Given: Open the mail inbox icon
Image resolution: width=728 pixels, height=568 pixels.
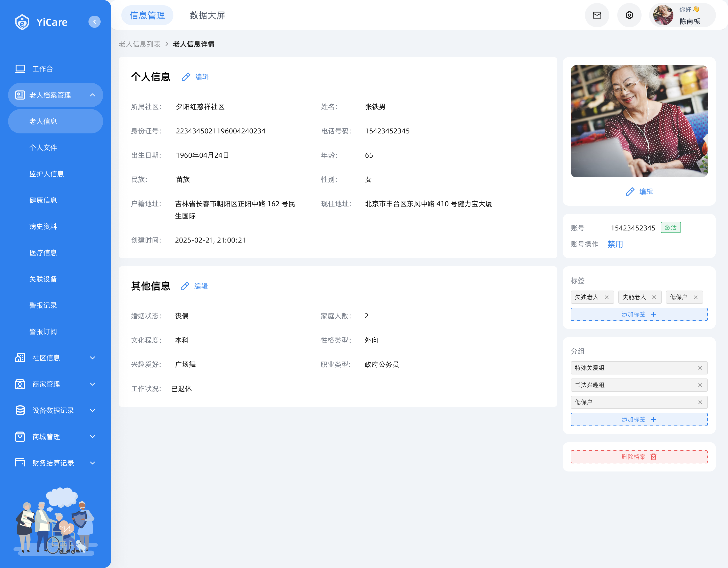Looking at the screenshot, I should pyautogui.click(x=597, y=15).
